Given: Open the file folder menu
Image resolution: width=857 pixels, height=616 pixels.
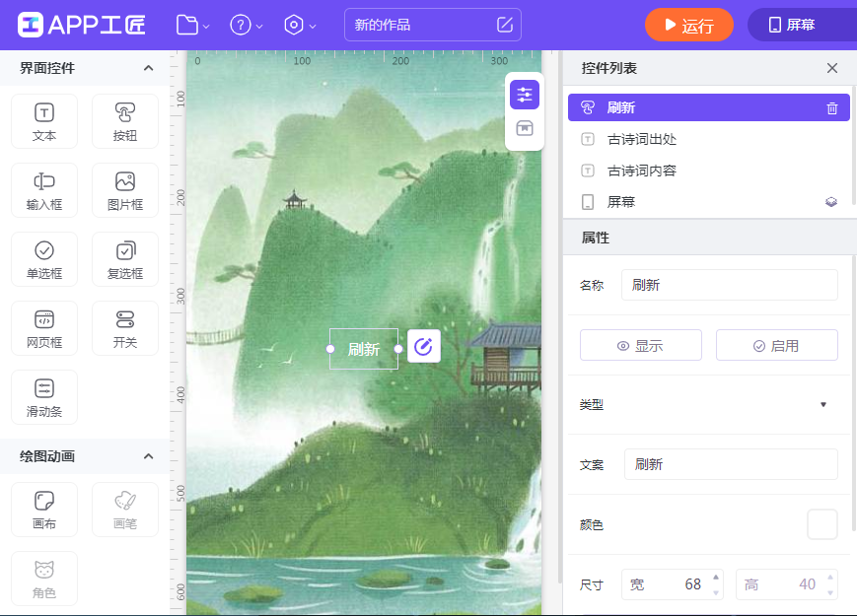Looking at the screenshot, I should pos(192,25).
